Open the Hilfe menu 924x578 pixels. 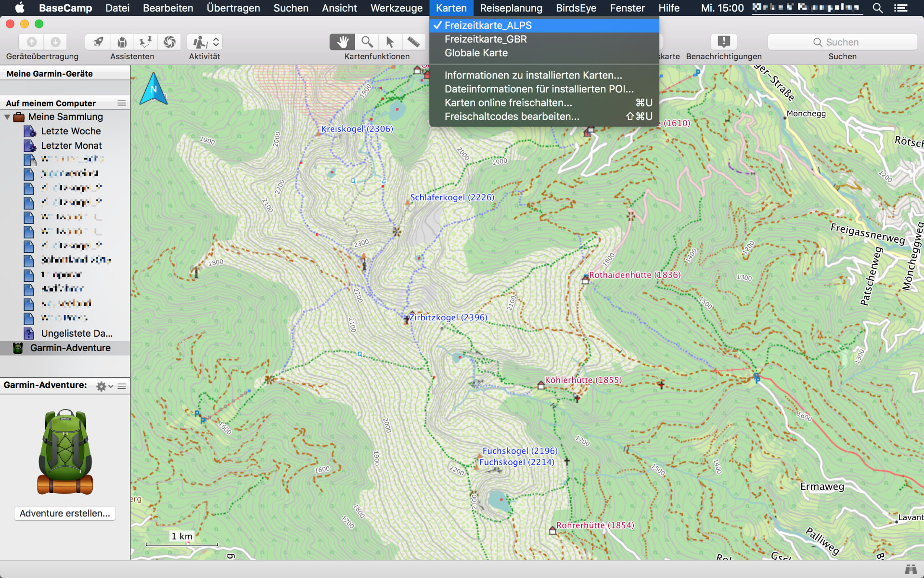coord(669,8)
